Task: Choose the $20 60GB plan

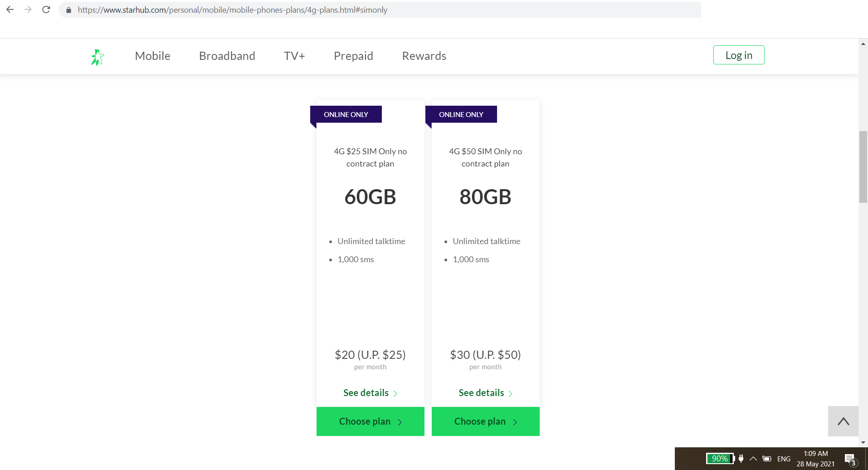Action: coord(371,421)
